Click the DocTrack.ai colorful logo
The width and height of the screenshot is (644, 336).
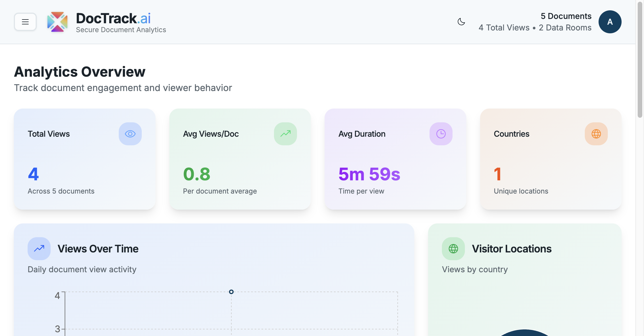click(57, 22)
